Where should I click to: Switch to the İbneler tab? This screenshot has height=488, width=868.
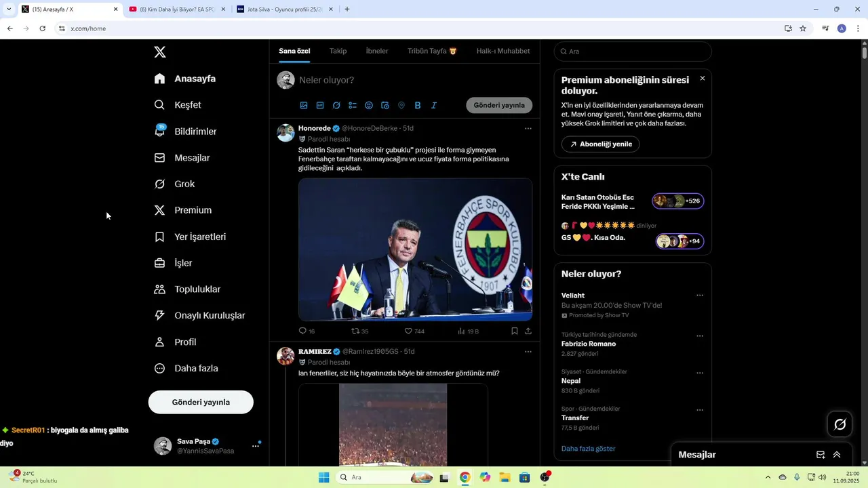(x=377, y=52)
